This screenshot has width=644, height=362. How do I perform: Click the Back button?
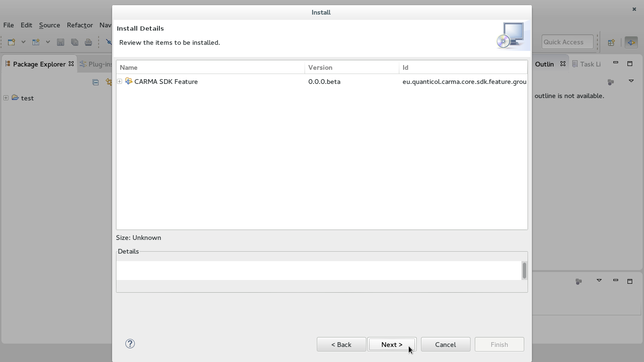click(x=341, y=345)
